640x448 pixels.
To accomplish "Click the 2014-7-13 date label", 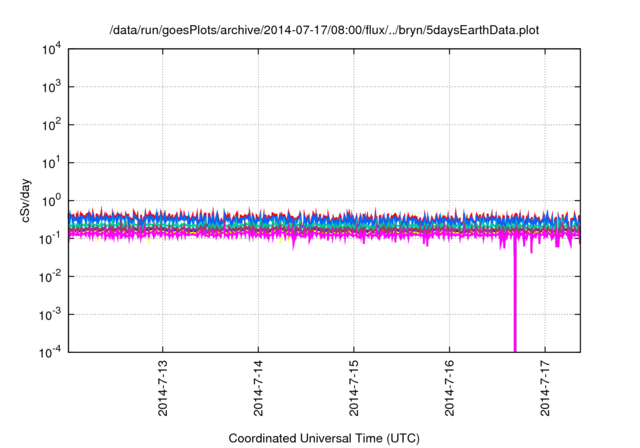I will (x=162, y=388).
